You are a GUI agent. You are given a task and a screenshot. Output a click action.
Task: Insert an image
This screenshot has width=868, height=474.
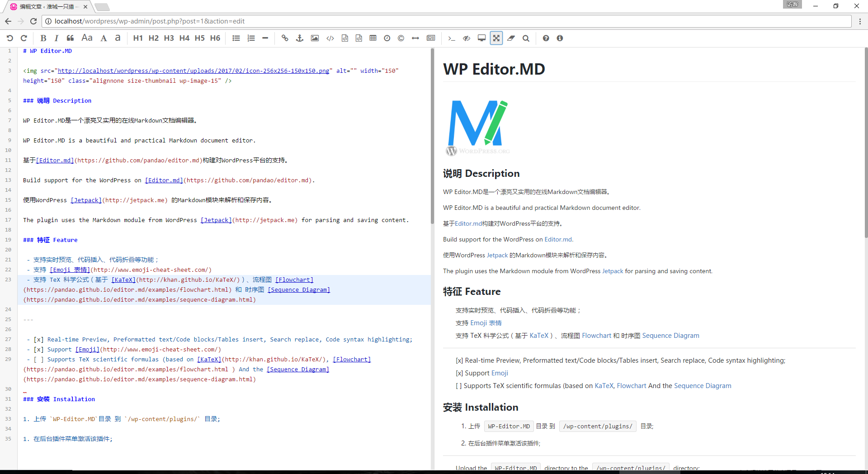tap(315, 38)
